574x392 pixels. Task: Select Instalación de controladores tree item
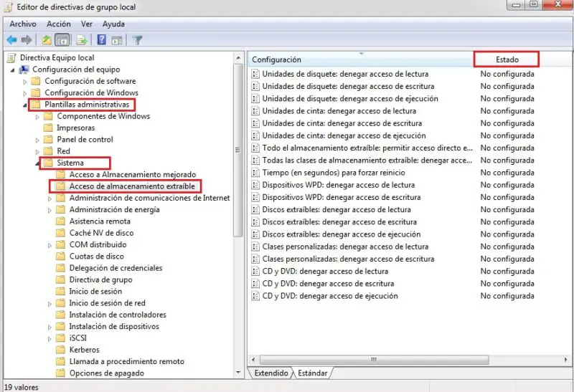[118, 315]
